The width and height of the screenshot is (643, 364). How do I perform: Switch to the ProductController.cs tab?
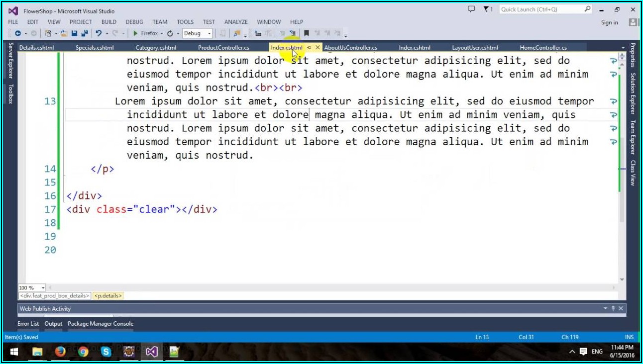pos(223,48)
